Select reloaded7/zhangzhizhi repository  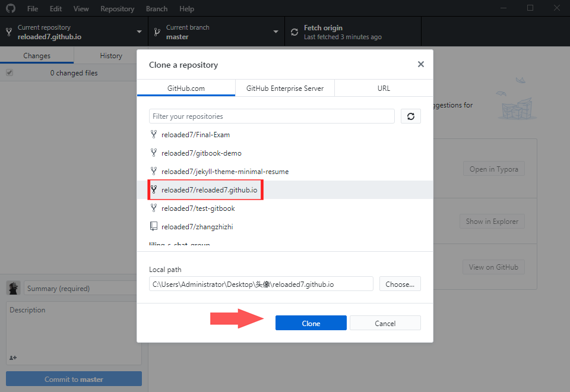pos(285,226)
